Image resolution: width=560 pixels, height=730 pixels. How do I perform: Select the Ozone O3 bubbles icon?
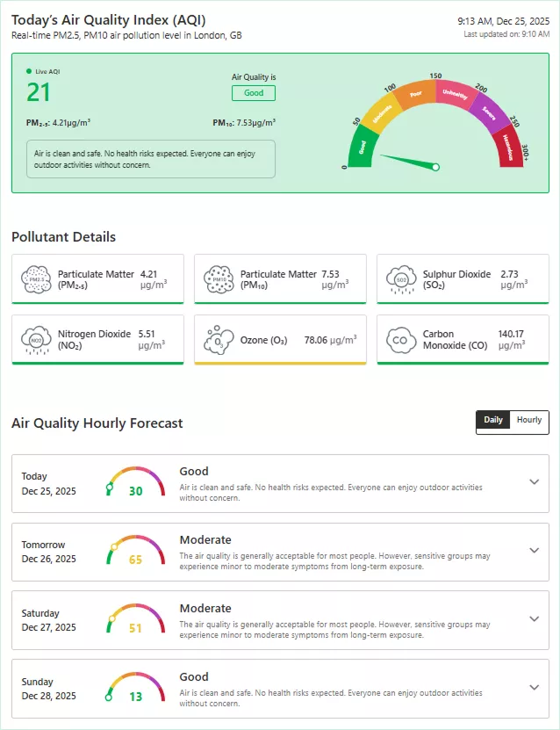click(x=218, y=339)
